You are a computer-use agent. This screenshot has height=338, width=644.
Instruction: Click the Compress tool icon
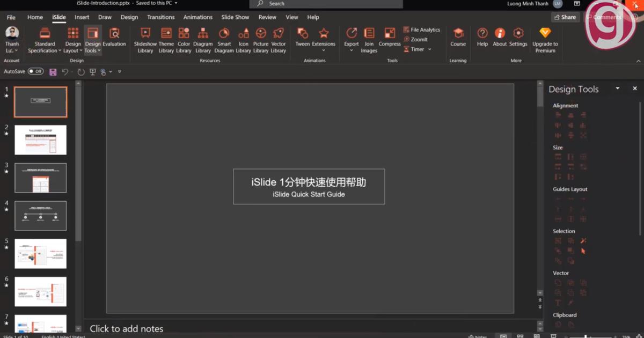coord(390,34)
